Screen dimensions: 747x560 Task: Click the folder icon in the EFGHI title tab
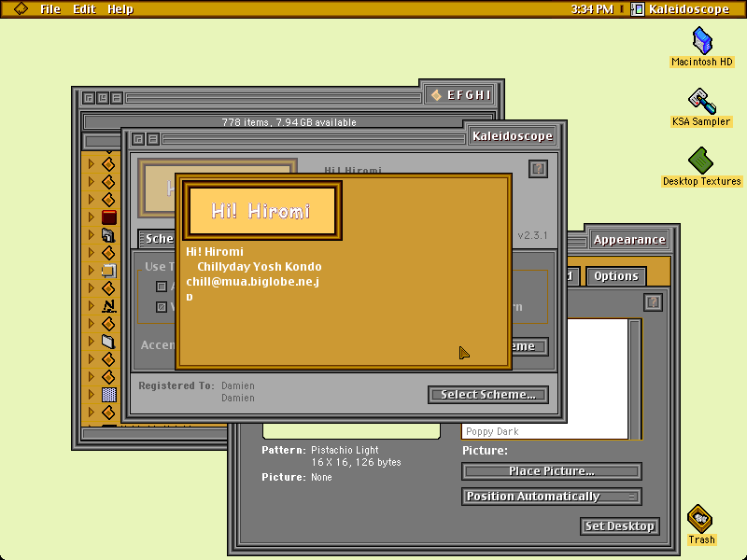(x=436, y=95)
